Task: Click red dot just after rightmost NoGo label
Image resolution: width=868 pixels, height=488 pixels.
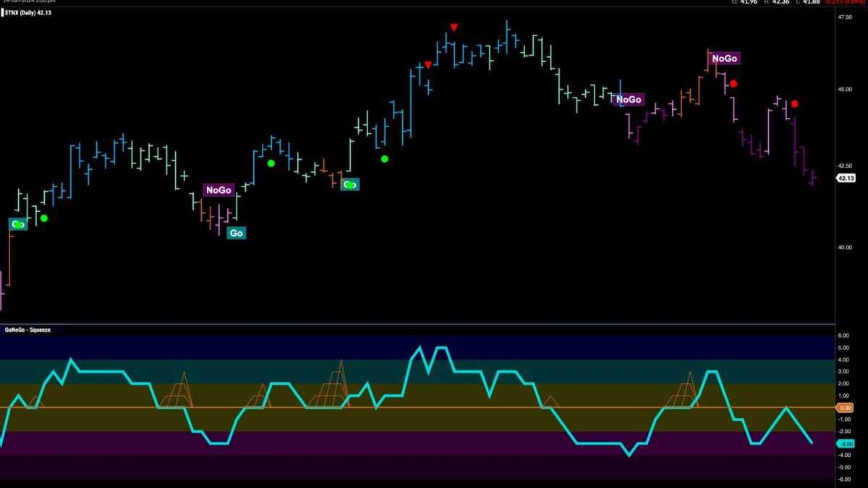Action: pyautogui.click(x=733, y=83)
